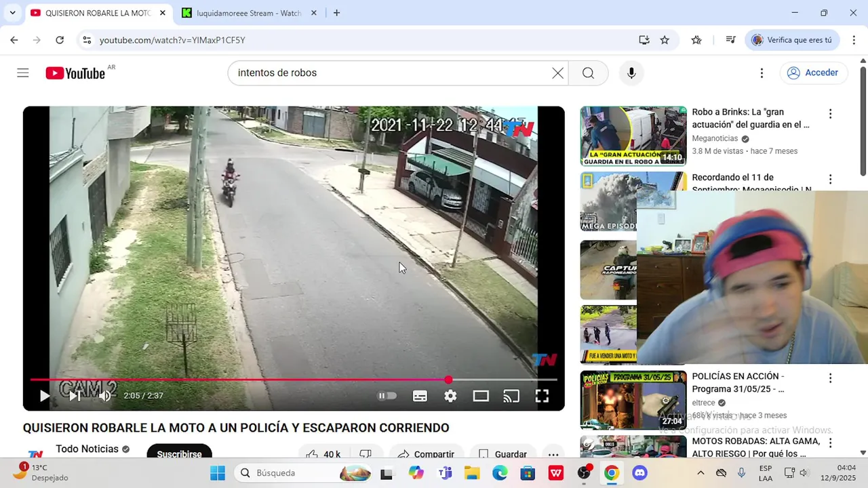
Task: Open bookmarks star-list icon in toolbar
Action: (x=696, y=40)
